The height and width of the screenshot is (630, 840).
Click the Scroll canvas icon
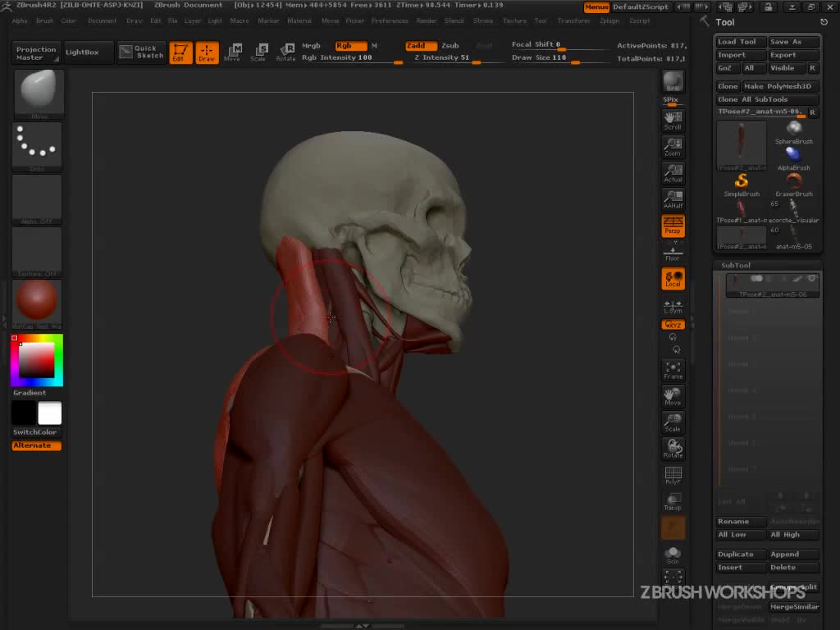coord(673,121)
